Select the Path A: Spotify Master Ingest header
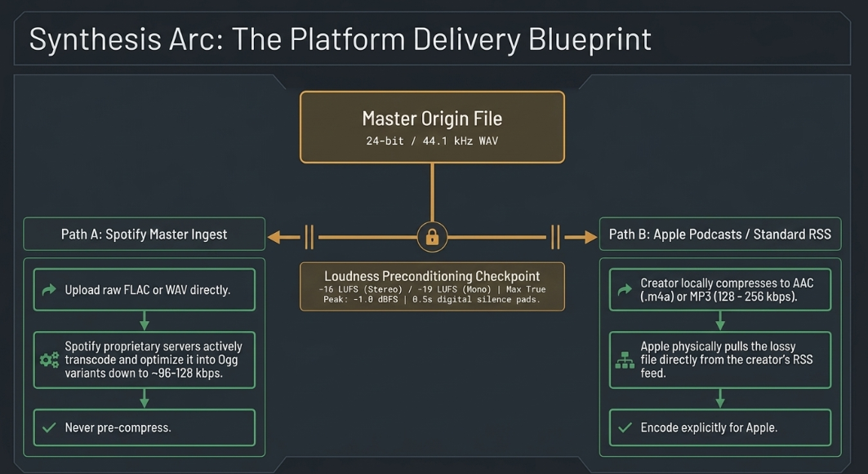This screenshot has width=868, height=474. [x=144, y=235]
